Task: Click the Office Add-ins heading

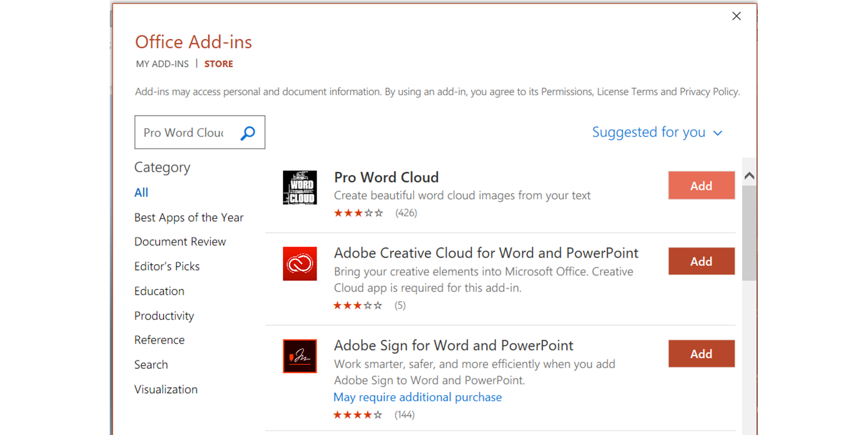Action: point(193,42)
